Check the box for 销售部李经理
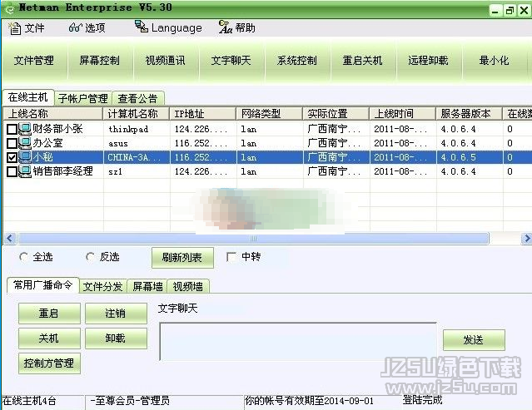532x410 pixels. click(12, 172)
